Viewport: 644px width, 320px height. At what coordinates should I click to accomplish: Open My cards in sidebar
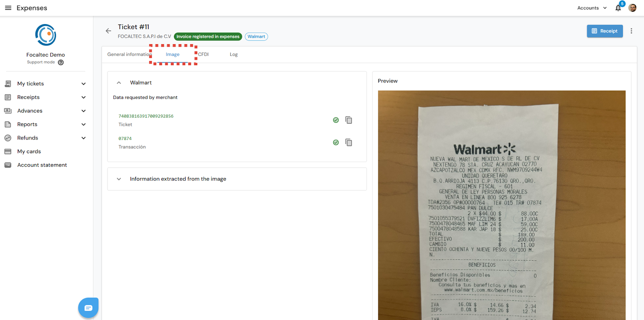[29, 152]
